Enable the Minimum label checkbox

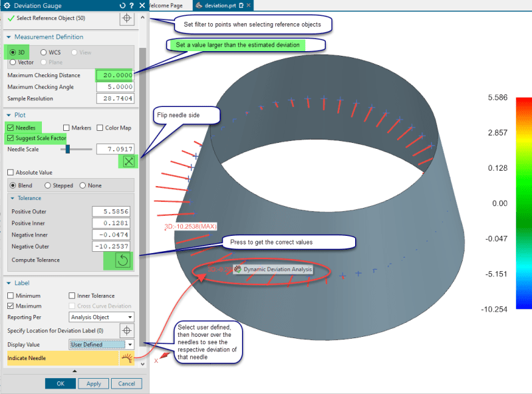coord(11,296)
